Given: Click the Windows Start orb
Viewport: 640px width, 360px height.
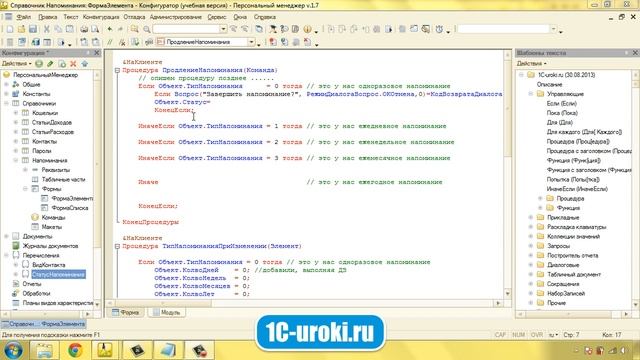Looking at the screenshot, I should click(13, 350).
